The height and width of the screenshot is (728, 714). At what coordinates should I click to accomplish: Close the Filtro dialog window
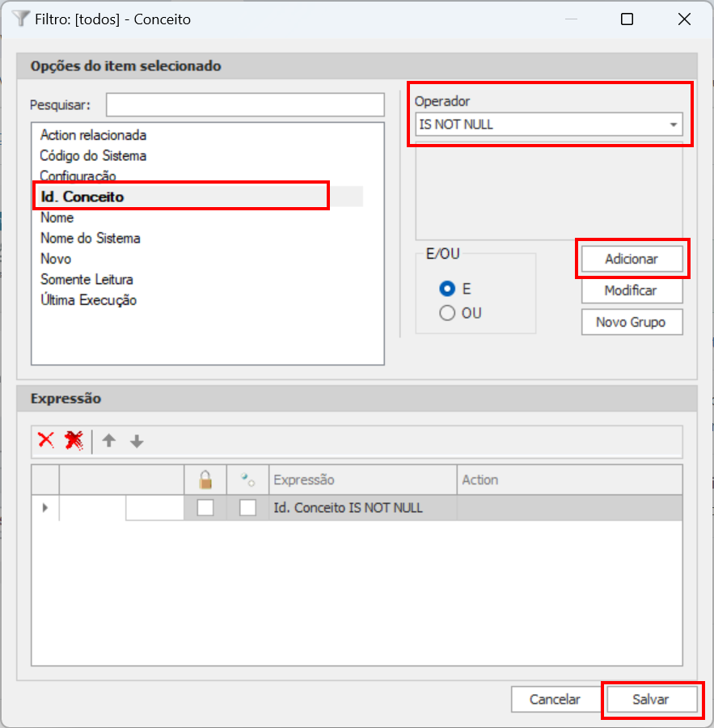pyautogui.click(x=684, y=19)
